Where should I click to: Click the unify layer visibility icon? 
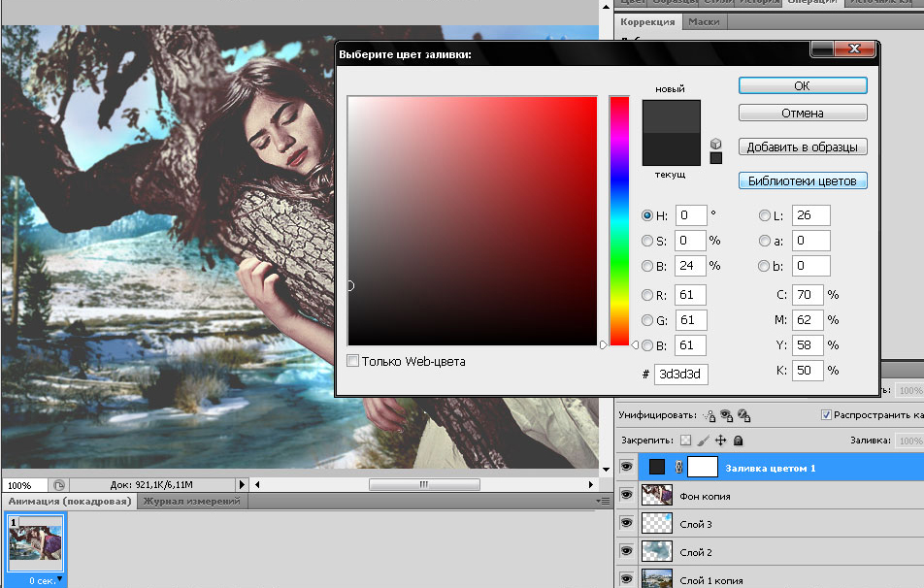(727, 416)
